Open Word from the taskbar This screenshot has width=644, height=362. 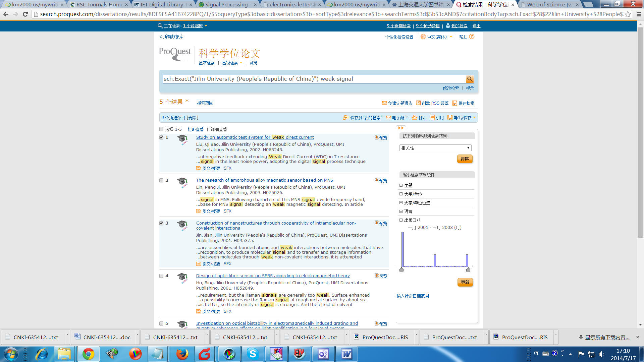pos(346,354)
